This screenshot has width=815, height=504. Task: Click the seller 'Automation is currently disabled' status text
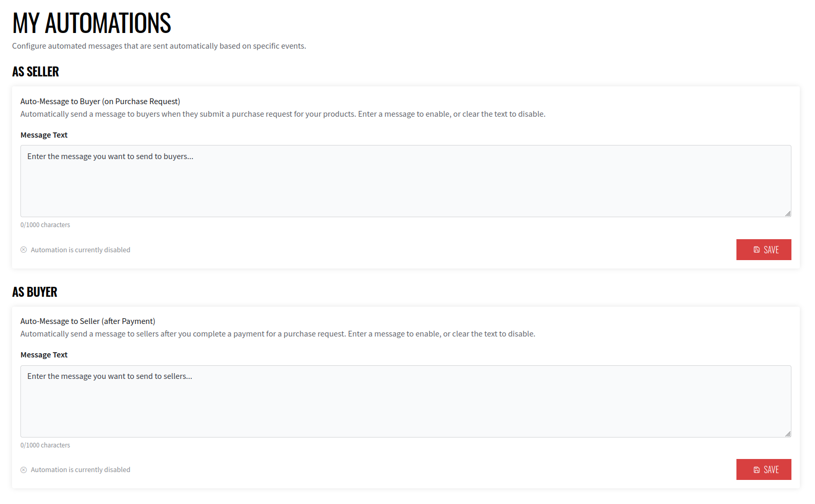pos(80,250)
